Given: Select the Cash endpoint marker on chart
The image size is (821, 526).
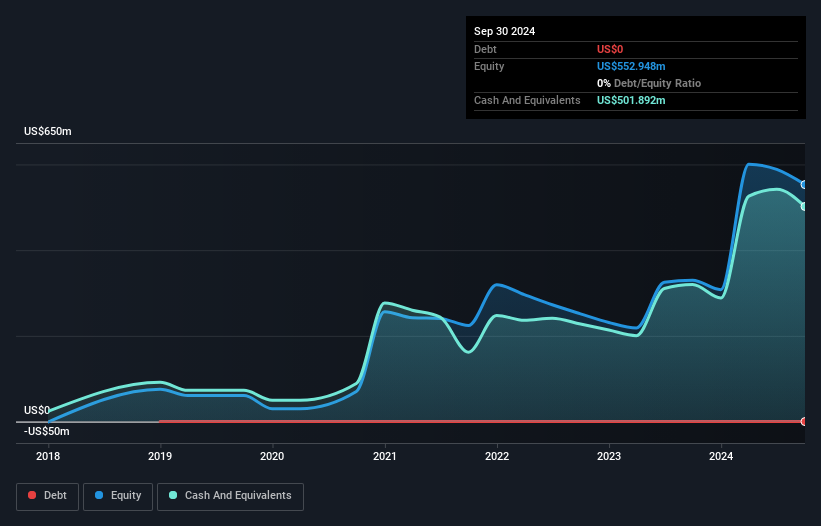Looking at the screenshot, I should click(804, 207).
